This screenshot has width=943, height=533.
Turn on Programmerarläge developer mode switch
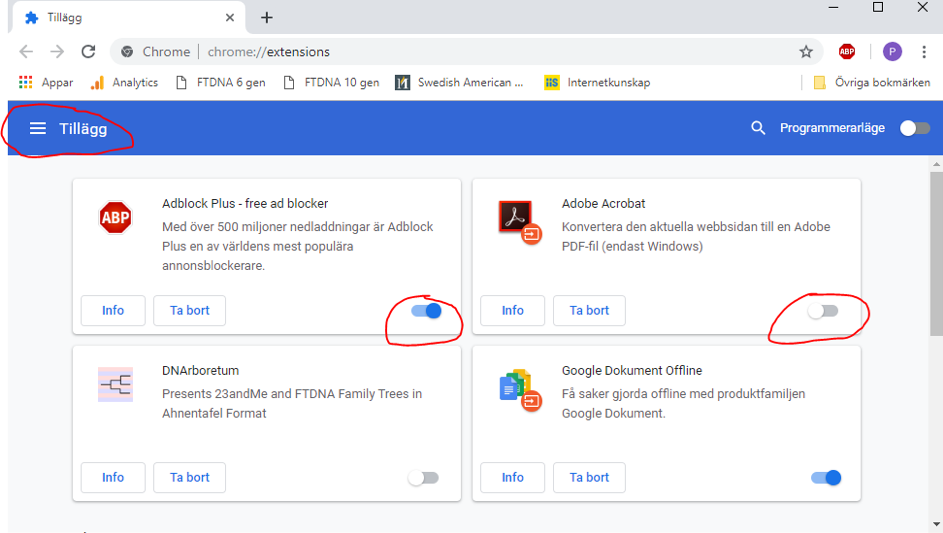pos(914,128)
